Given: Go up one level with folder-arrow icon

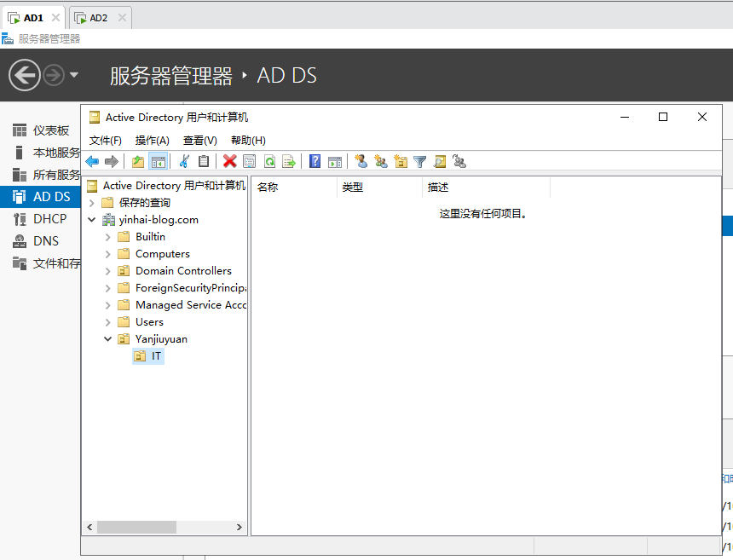Looking at the screenshot, I should (x=138, y=162).
